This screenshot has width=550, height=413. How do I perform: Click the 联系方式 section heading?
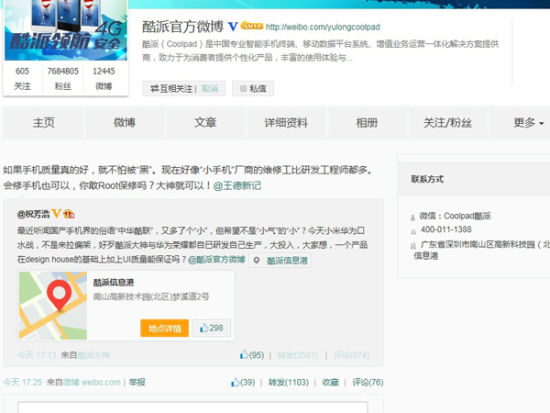click(427, 179)
